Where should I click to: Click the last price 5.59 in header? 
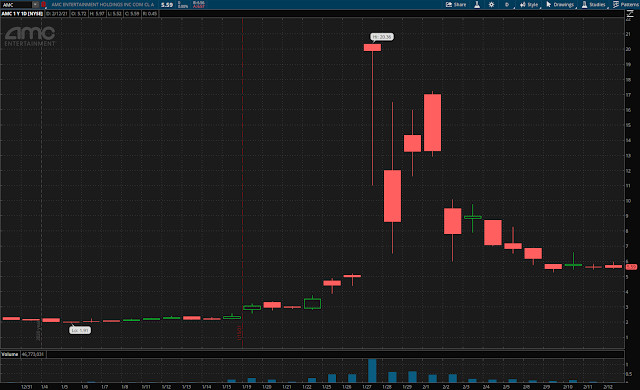point(167,4)
